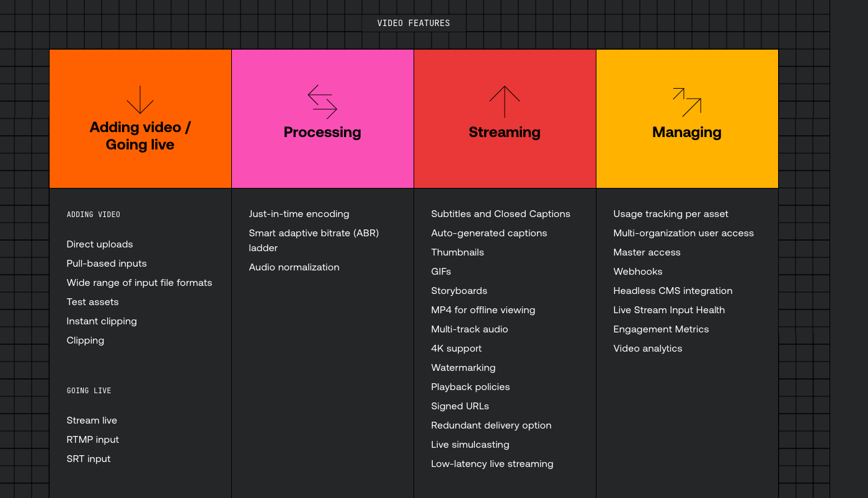
Task: Open Instant clipping link
Action: pos(102,321)
